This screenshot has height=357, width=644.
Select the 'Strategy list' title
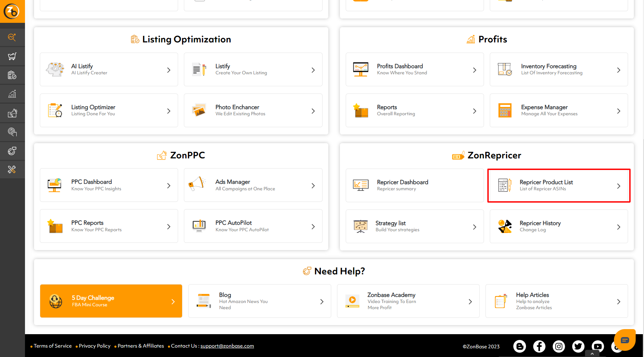pos(391,223)
